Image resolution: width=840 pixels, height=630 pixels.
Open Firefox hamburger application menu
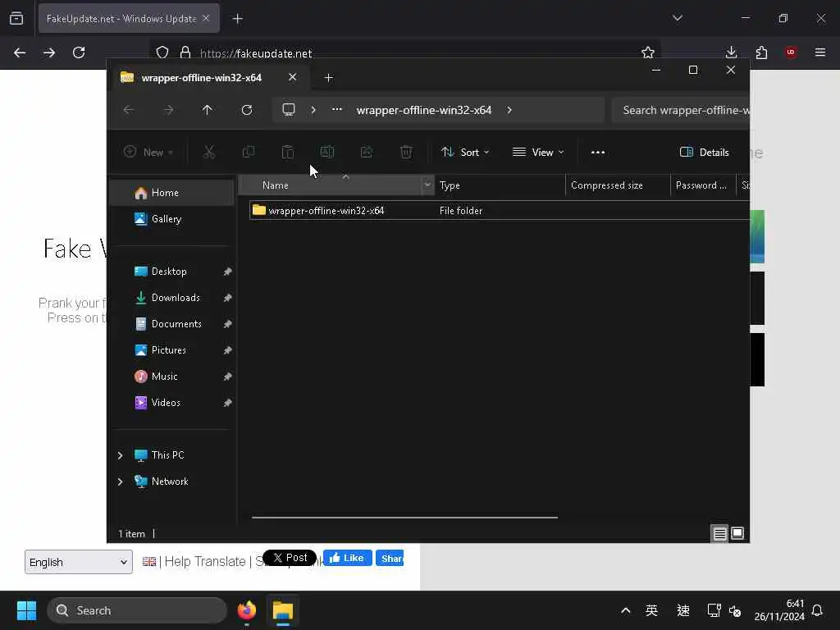pos(820,52)
